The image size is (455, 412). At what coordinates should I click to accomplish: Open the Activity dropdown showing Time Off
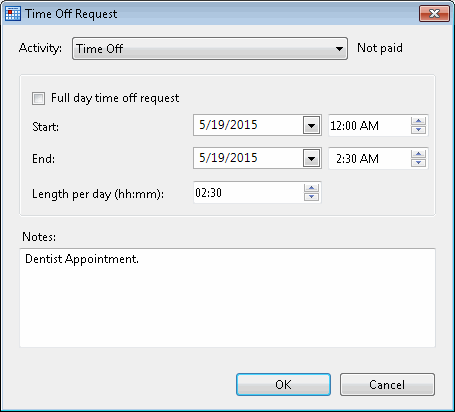tap(210, 49)
